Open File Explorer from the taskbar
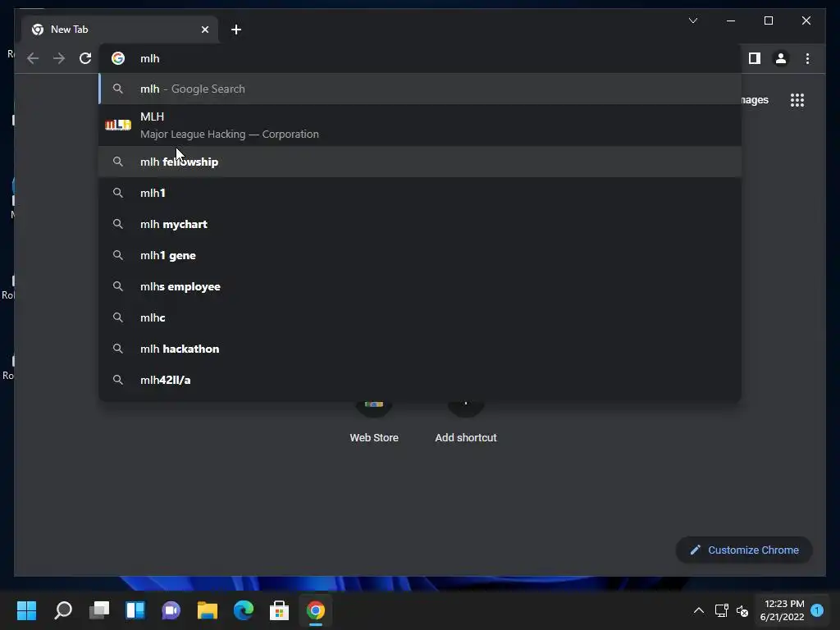Image resolution: width=840 pixels, height=630 pixels. click(x=208, y=610)
